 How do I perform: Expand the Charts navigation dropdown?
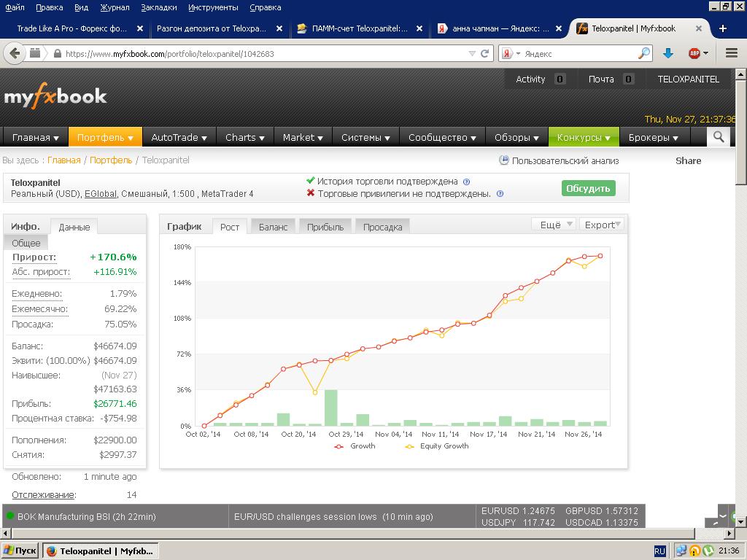click(x=244, y=137)
